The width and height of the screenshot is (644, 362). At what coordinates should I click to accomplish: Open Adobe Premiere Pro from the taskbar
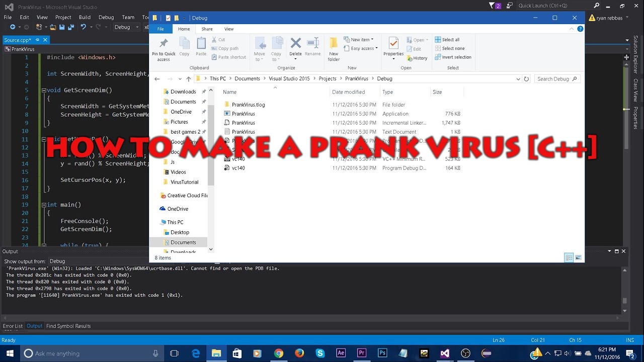tap(361, 353)
